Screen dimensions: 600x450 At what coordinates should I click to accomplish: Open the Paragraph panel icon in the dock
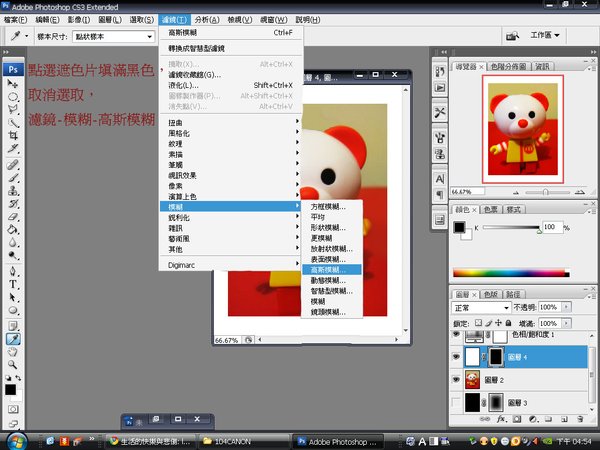[440, 194]
